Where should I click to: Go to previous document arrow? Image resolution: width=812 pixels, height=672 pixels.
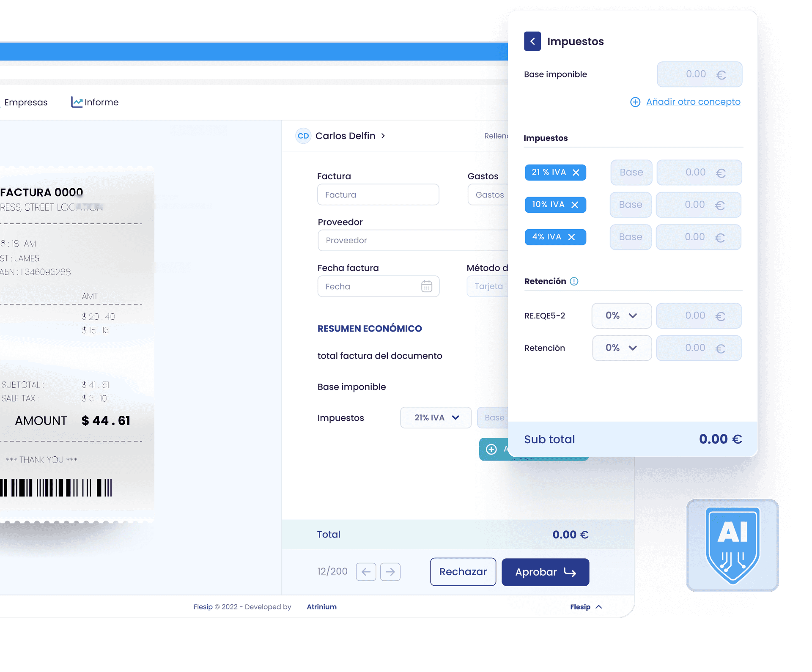pos(366,572)
